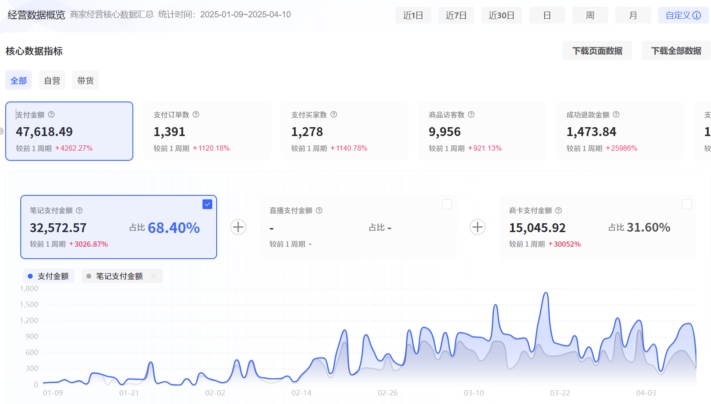Uncheck the 笔记支付金额 checkbox
Viewport: 711px width, 404px height.
click(207, 204)
